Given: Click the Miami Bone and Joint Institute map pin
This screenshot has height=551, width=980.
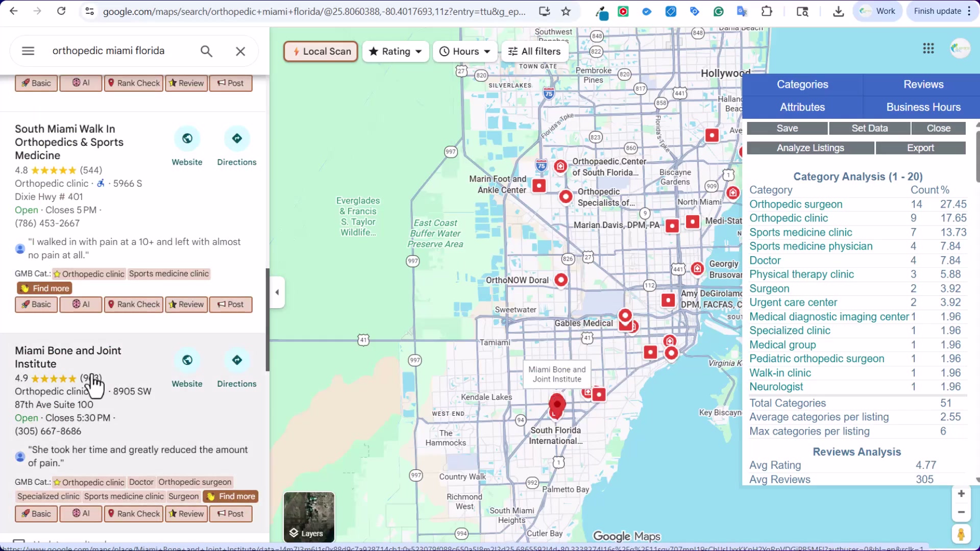Looking at the screenshot, I should coord(557,405).
